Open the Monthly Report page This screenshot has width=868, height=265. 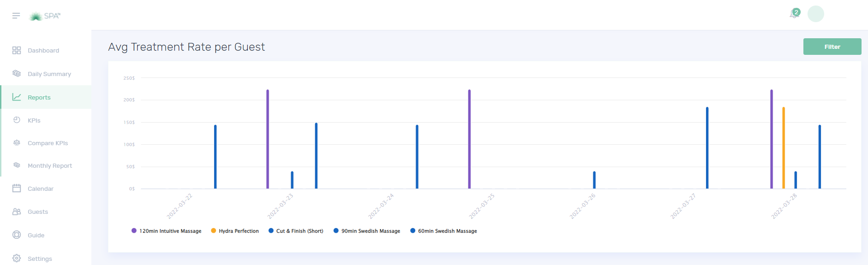point(50,165)
